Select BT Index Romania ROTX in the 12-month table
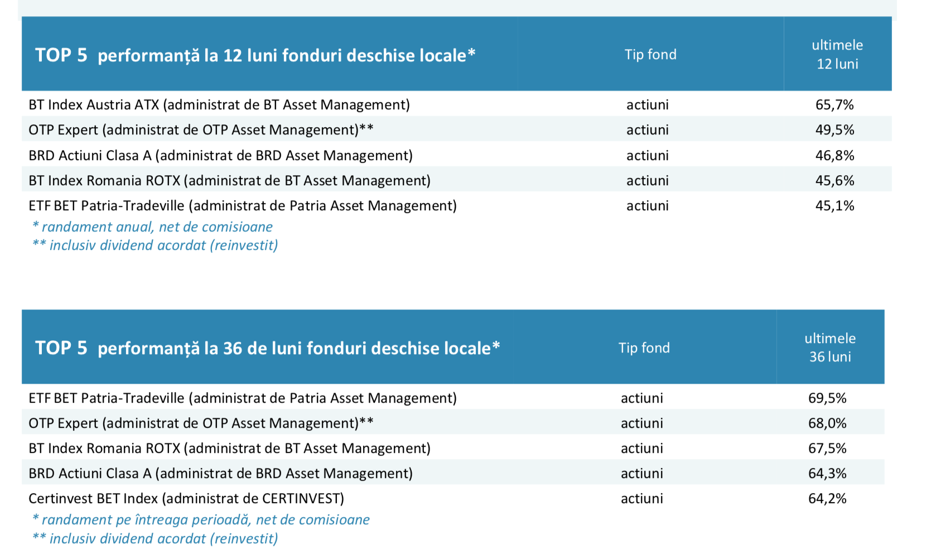 click(x=229, y=181)
